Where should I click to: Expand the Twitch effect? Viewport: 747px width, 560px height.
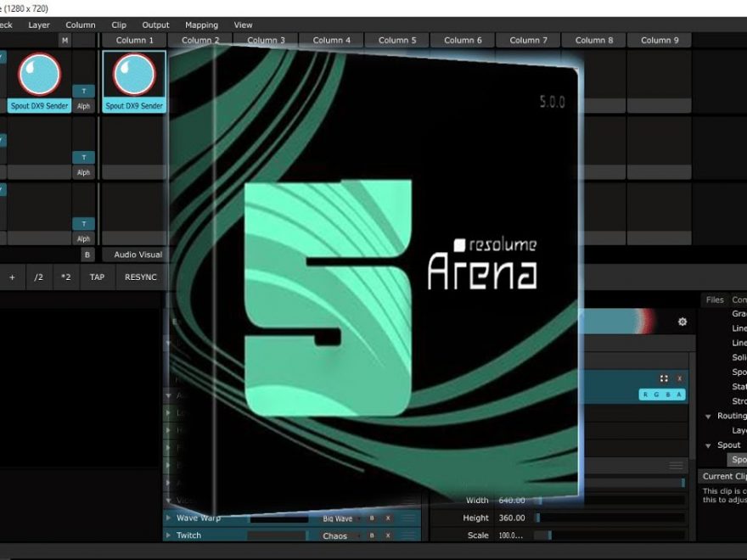pyautogui.click(x=168, y=535)
